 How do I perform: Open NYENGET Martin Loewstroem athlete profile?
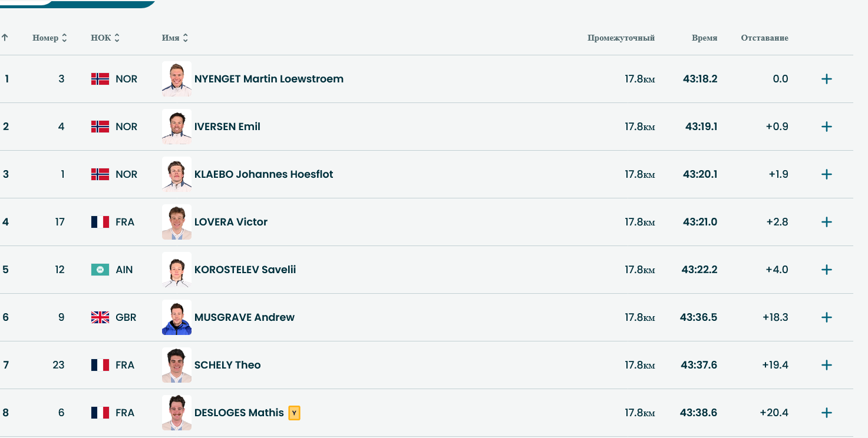tap(269, 79)
